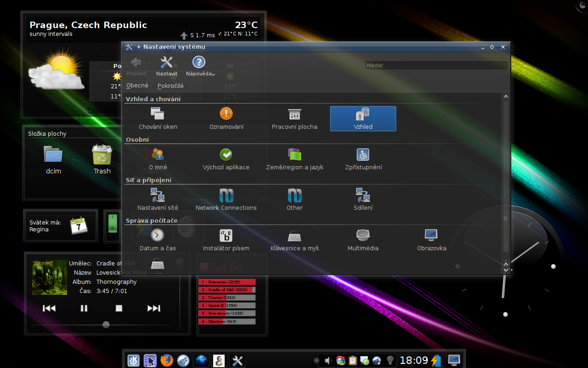Click the 18:09 panel clock

[x=414, y=360]
